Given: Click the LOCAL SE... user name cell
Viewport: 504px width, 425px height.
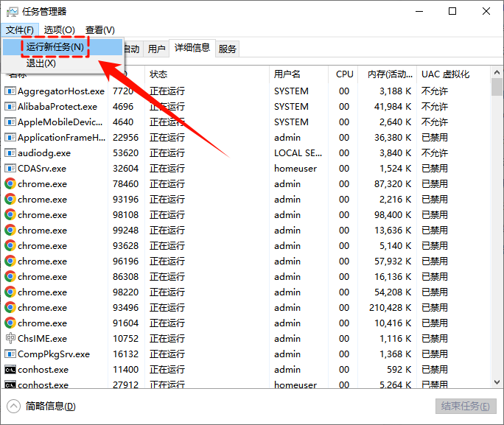Looking at the screenshot, I should [298, 153].
